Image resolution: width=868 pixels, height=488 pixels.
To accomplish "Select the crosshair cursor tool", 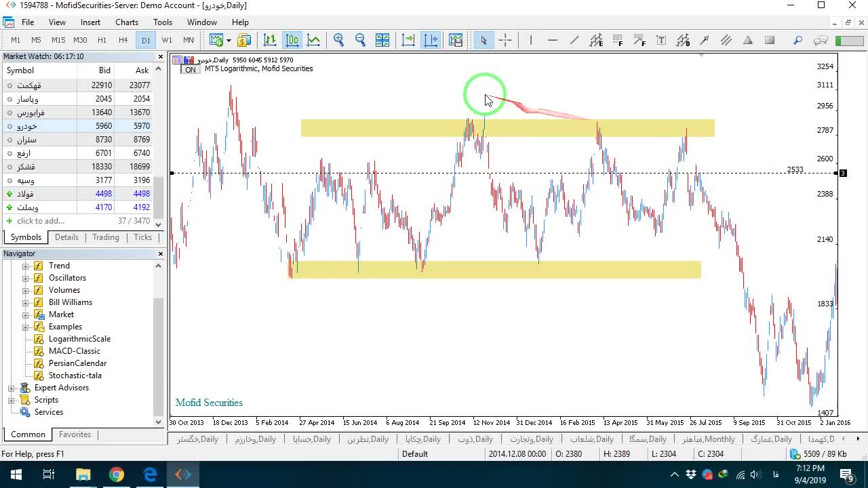I will (x=505, y=40).
